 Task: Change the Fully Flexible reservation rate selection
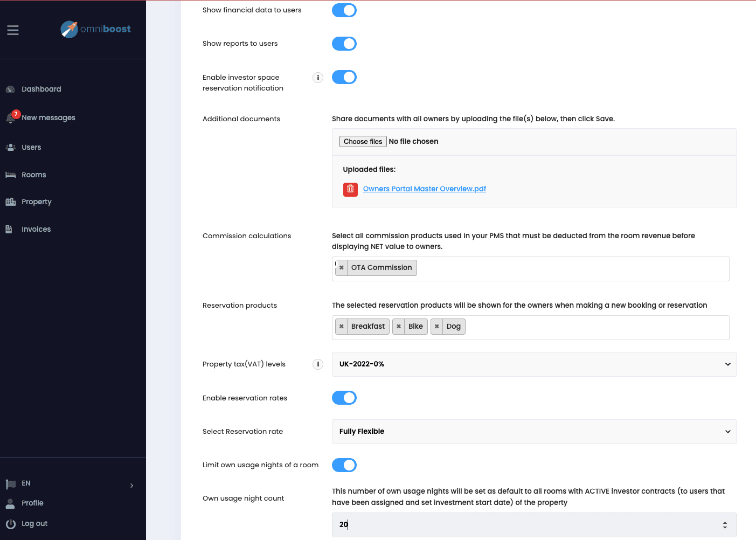click(x=533, y=431)
